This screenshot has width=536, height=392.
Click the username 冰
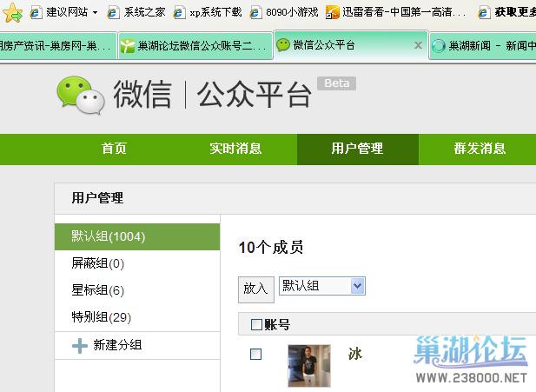click(355, 354)
